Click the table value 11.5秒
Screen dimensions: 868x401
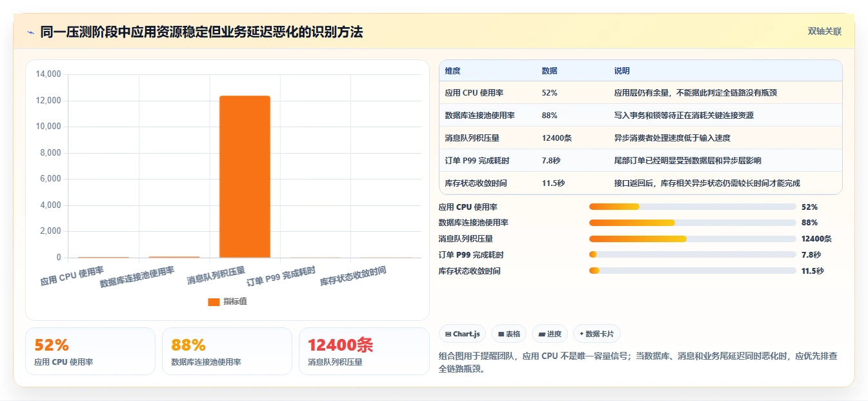tap(554, 183)
